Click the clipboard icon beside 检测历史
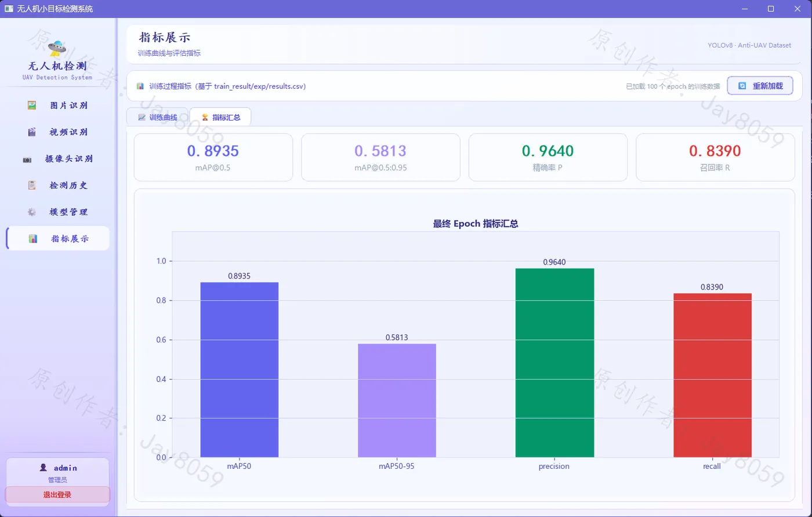The width and height of the screenshot is (812, 517). pos(32,186)
